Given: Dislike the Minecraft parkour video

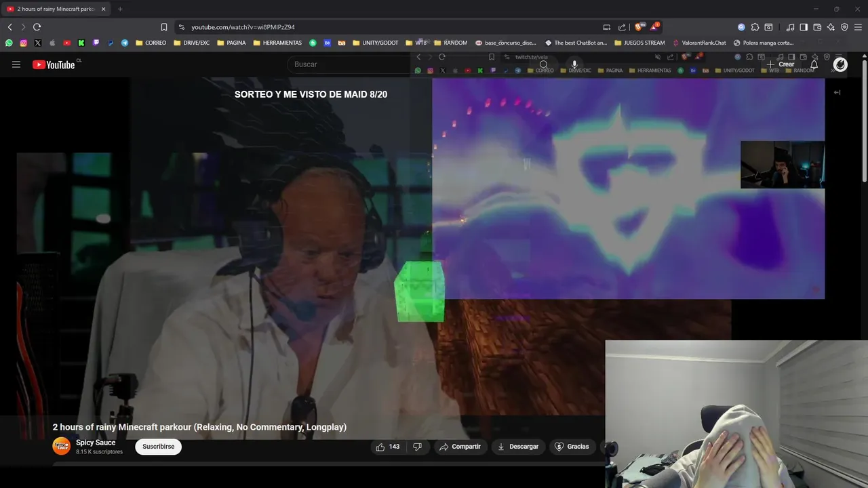Looking at the screenshot, I should tap(418, 447).
